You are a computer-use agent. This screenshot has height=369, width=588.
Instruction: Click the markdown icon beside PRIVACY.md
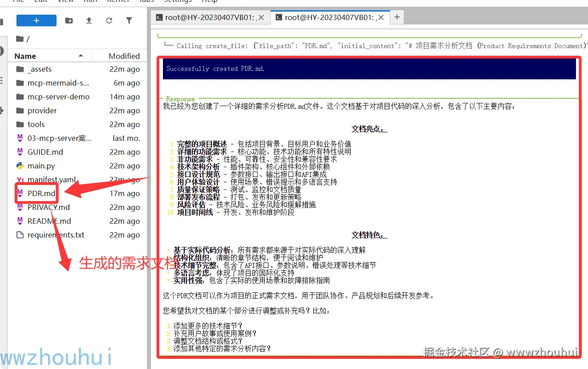pos(20,207)
